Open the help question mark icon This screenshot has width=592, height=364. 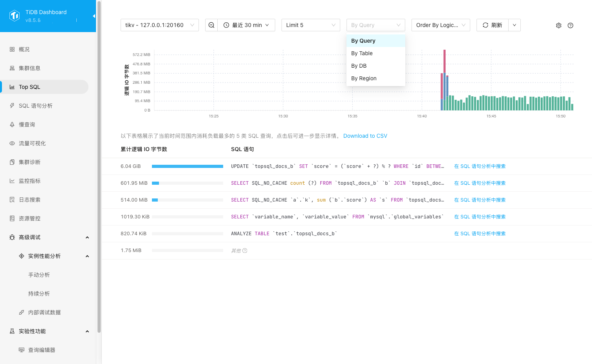coord(570,25)
